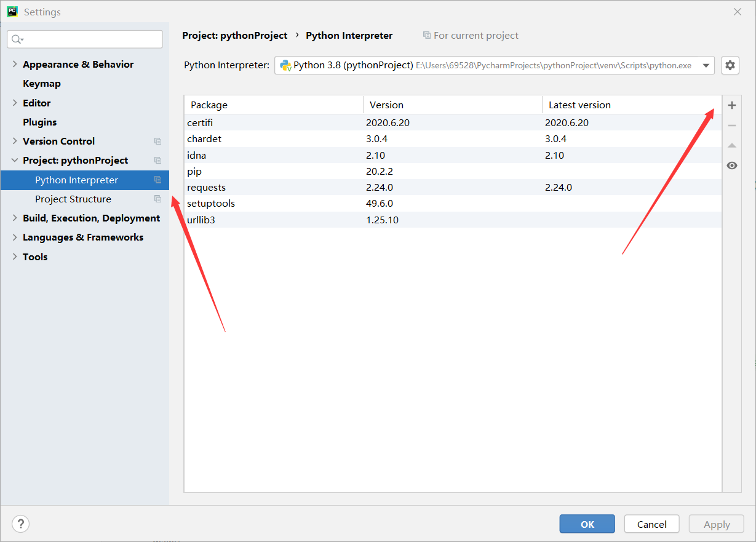Expand the Editor section
Viewport: 756px width, 542px height.
click(x=15, y=103)
